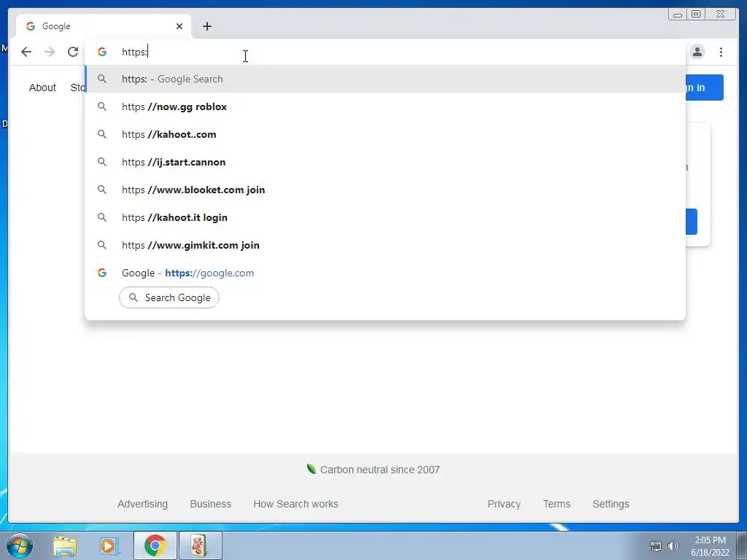Launch Windows Media Player from taskbar
The image size is (747, 560).
click(109, 545)
